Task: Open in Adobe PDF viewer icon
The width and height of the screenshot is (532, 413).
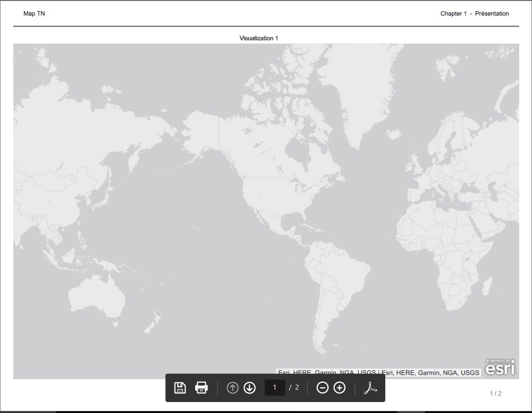Action: [370, 388]
